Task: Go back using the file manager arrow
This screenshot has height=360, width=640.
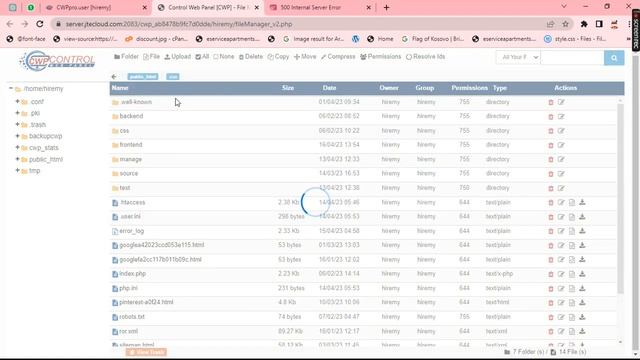Action: pos(114,76)
